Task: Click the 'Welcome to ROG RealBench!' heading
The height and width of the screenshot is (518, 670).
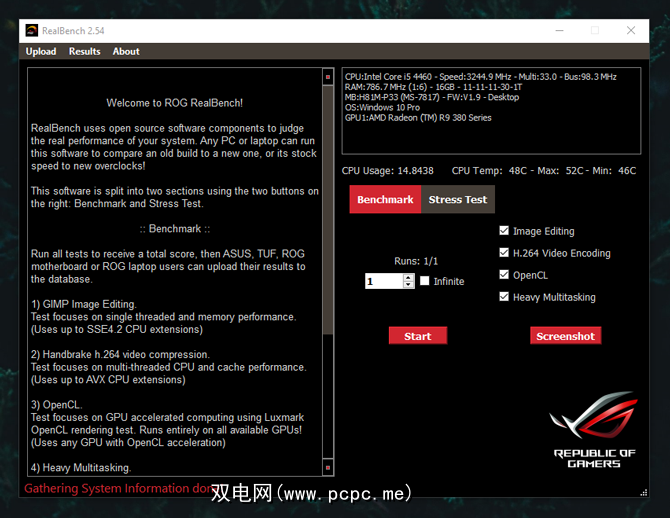Action: click(x=174, y=103)
